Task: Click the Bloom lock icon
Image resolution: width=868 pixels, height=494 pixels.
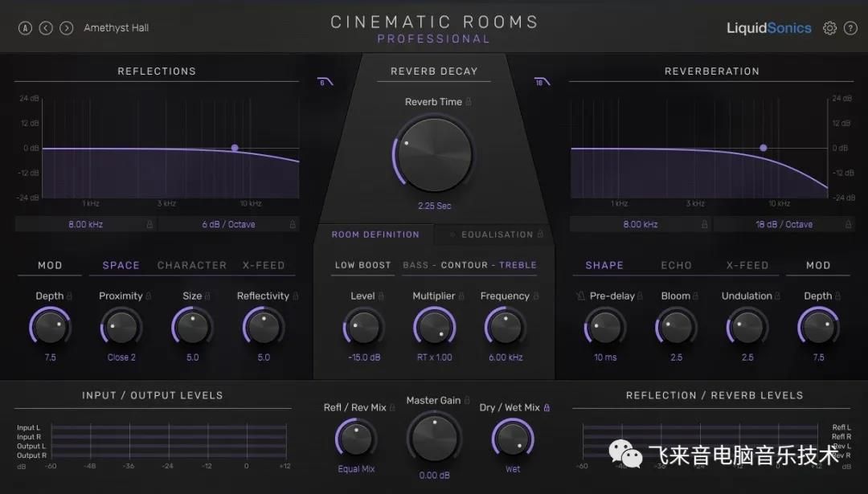Action: tap(695, 296)
